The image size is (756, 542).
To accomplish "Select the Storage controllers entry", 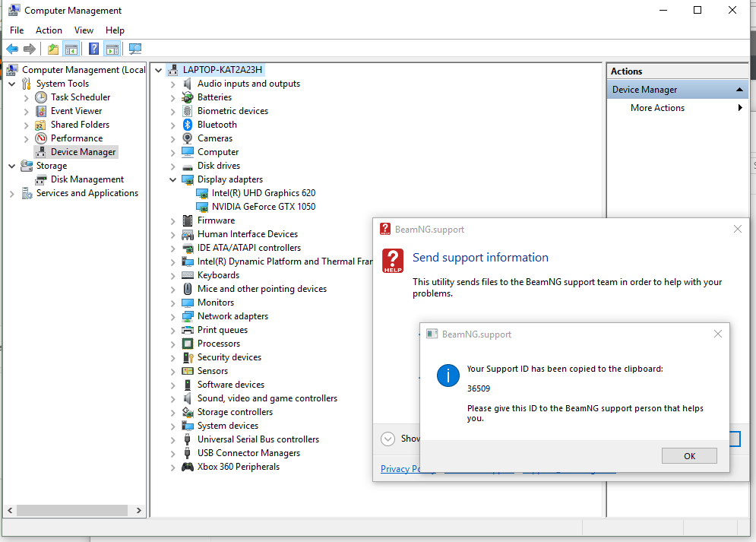I will (235, 412).
